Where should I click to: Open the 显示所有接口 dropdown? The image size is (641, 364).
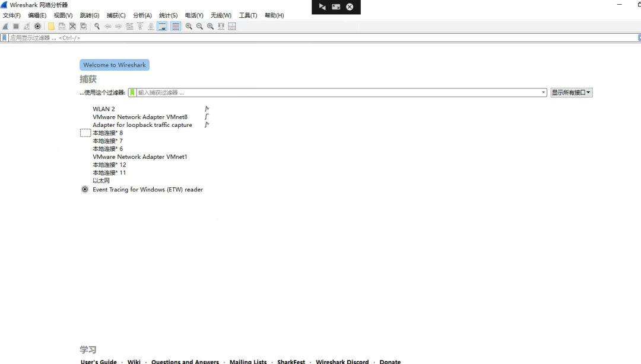point(571,92)
